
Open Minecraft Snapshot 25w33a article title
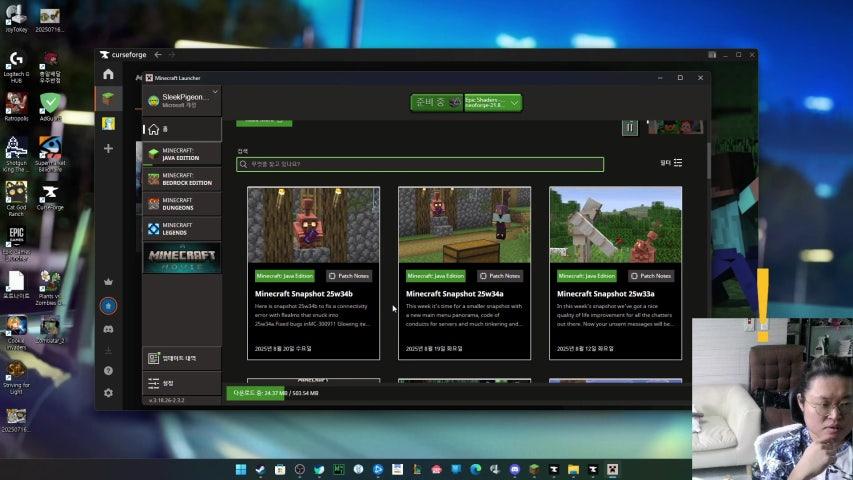[x=605, y=294]
